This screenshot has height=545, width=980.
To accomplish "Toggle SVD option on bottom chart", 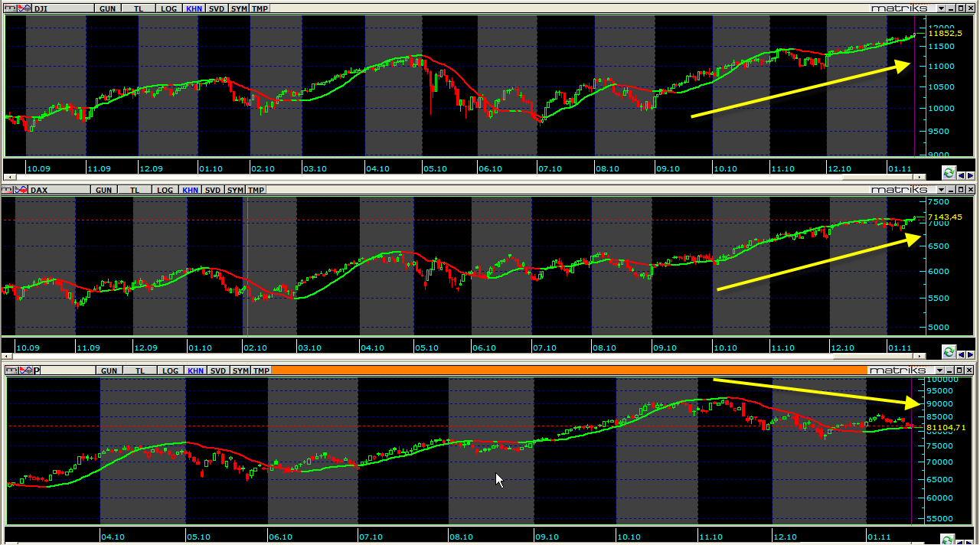I will [x=218, y=370].
